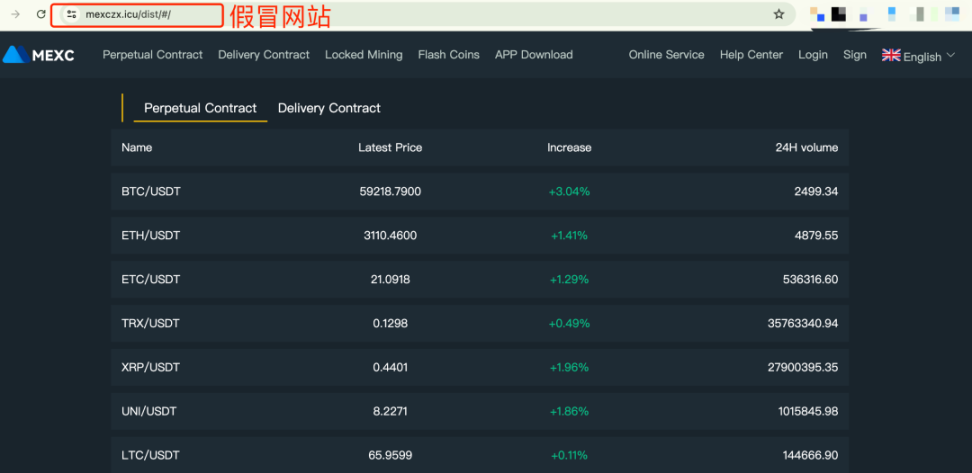Click LTC price 65.9599
The height and width of the screenshot is (473, 972).
click(390, 456)
